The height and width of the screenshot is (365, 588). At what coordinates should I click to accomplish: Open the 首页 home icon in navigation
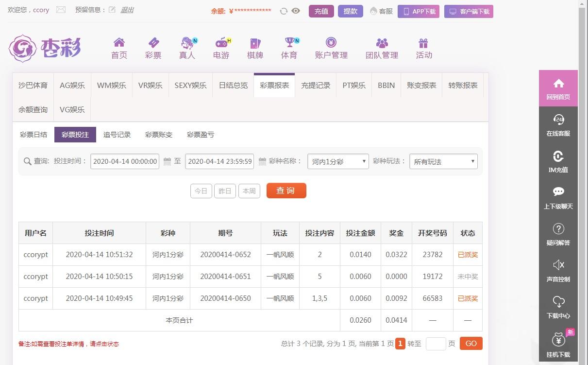point(119,43)
